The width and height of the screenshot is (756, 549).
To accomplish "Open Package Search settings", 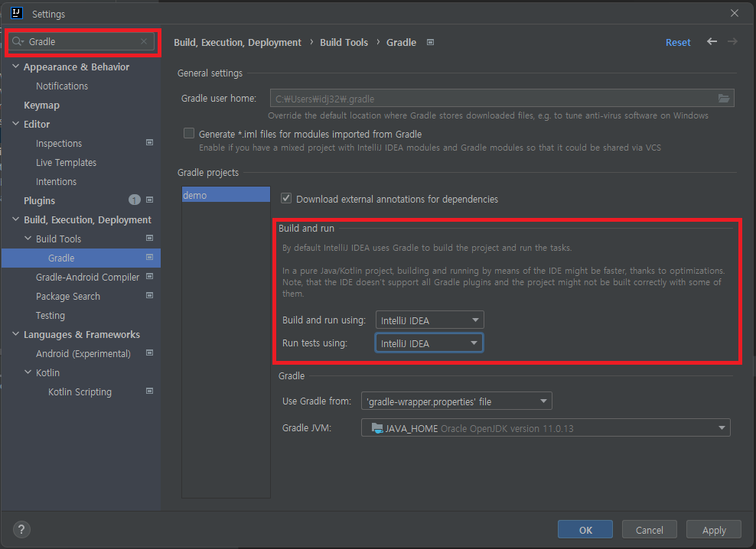I will pos(68,297).
